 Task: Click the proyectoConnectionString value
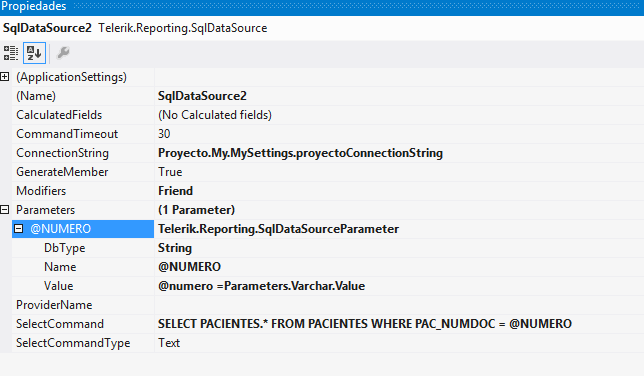tap(300, 153)
